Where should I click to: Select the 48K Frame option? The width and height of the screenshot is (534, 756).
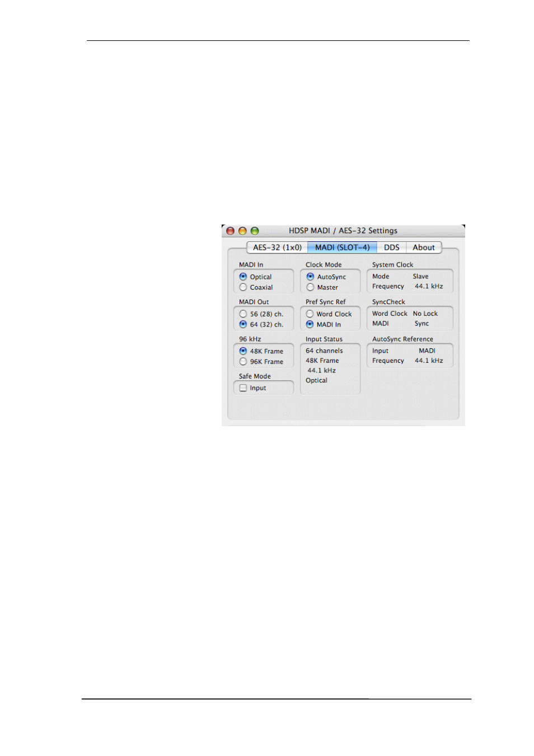(243, 351)
